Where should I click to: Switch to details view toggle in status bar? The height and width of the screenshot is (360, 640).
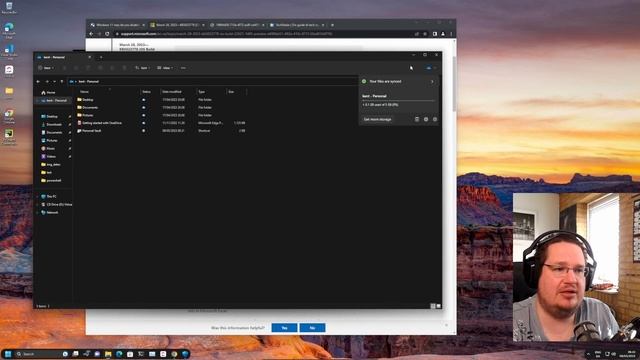(x=433, y=306)
